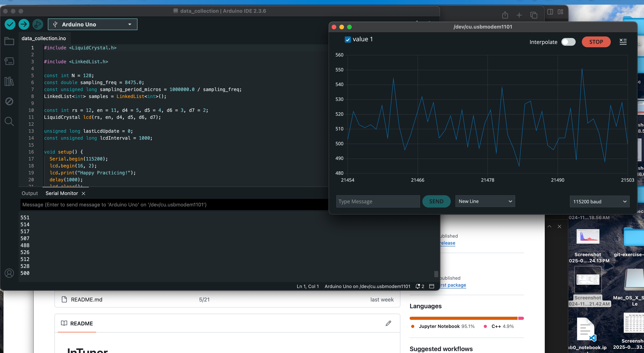Click the notifications bell in status bar
The height and width of the screenshot is (353, 644).
(x=418, y=286)
